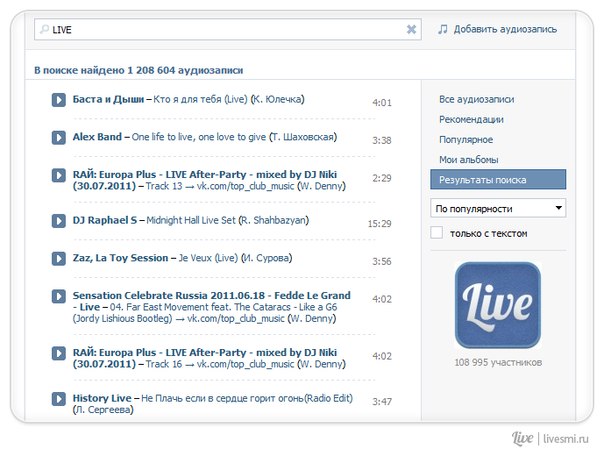
Task: Play the Track 16 audio by DJ Niki
Action: [59, 353]
